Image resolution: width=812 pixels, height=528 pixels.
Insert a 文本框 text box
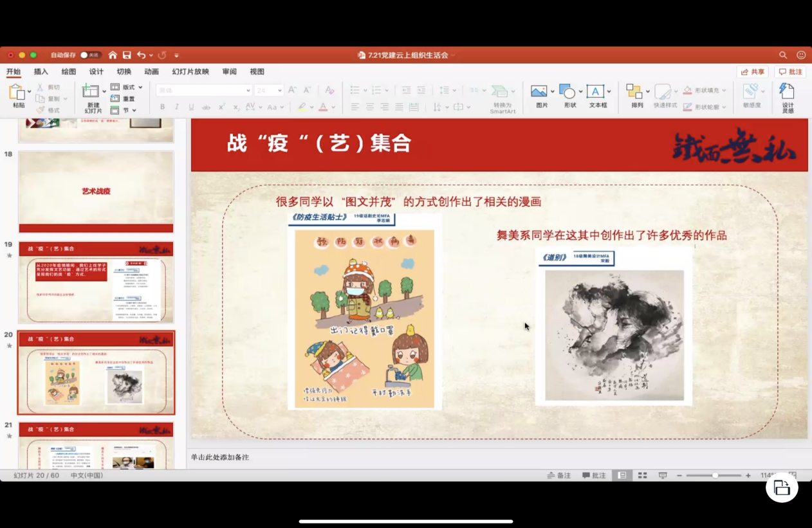[596, 91]
